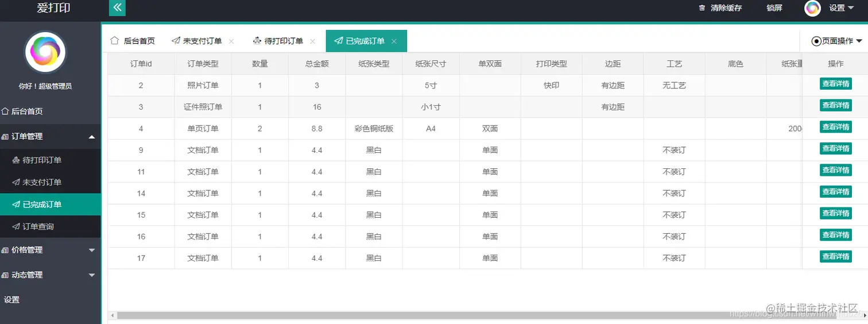Click the large profile logo in the sidebar
The height and width of the screenshot is (324, 868).
click(45, 52)
